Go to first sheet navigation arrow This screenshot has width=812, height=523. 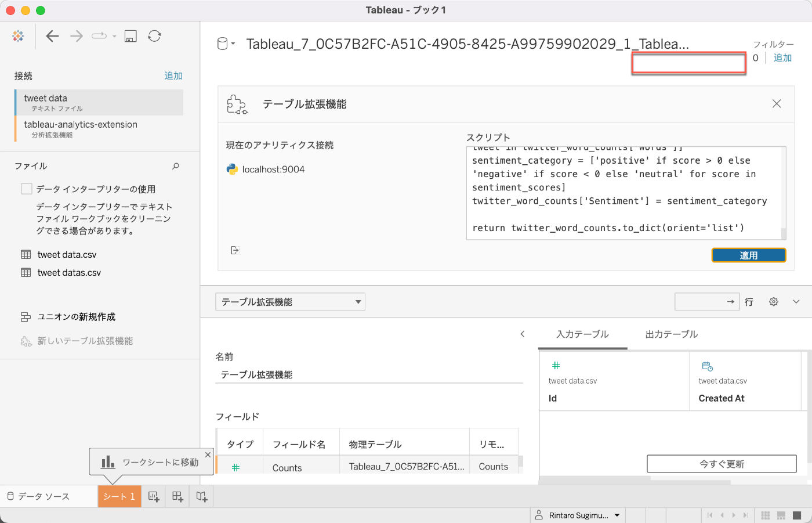point(710,515)
